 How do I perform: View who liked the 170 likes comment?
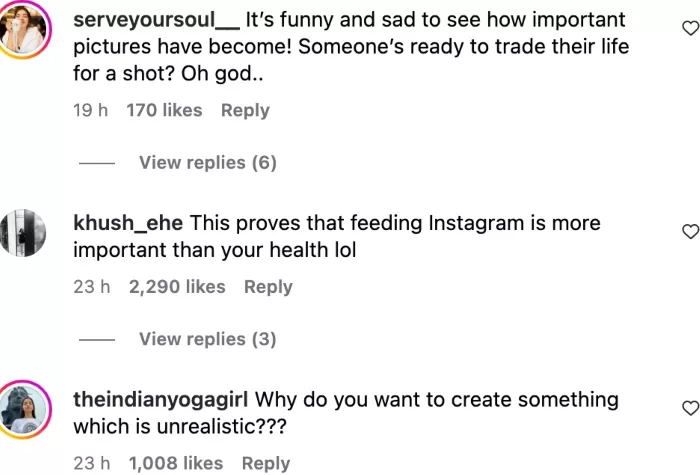[164, 110]
